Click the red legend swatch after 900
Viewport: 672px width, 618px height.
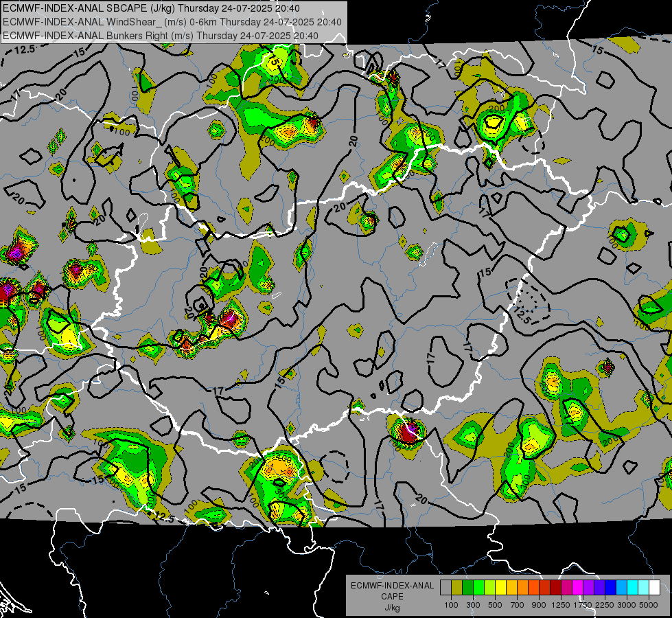[x=545, y=588]
